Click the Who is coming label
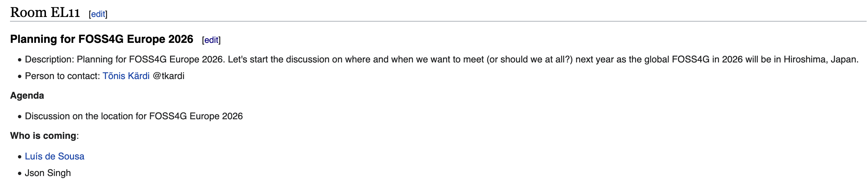868x188 pixels. pyautogui.click(x=43, y=136)
